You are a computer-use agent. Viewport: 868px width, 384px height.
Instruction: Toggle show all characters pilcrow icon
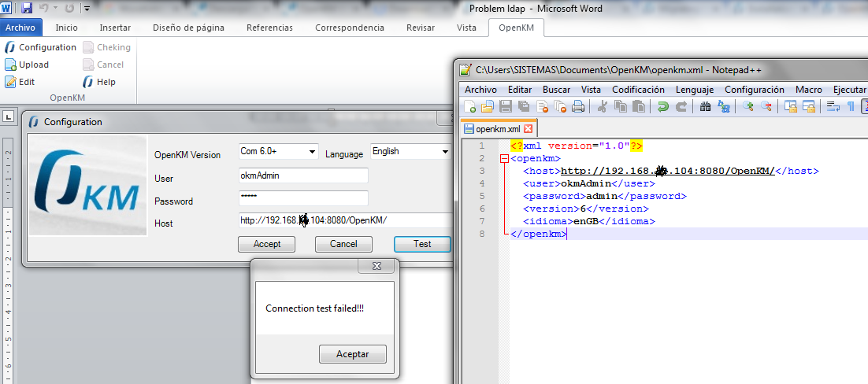[851, 107]
